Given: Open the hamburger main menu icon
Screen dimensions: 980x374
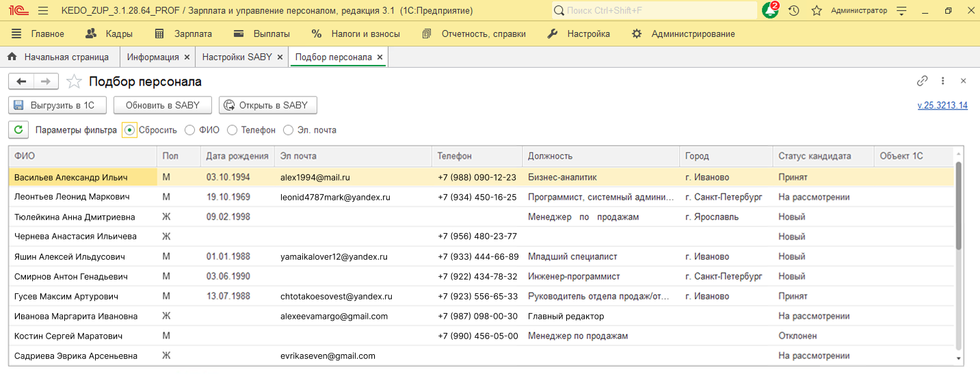Looking at the screenshot, I should [x=43, y=11].
